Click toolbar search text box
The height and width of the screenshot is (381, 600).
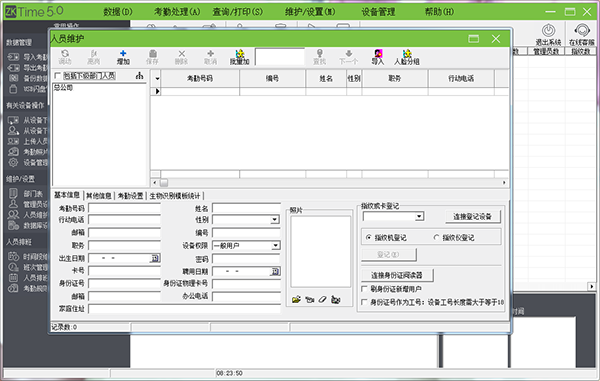pos(280,57)
